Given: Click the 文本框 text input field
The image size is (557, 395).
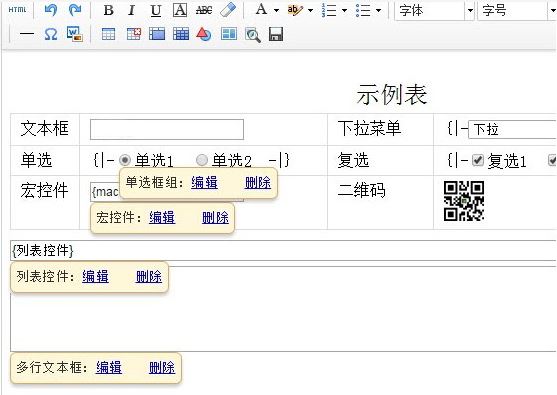Looking at the screenshot, I should [167, 129].
